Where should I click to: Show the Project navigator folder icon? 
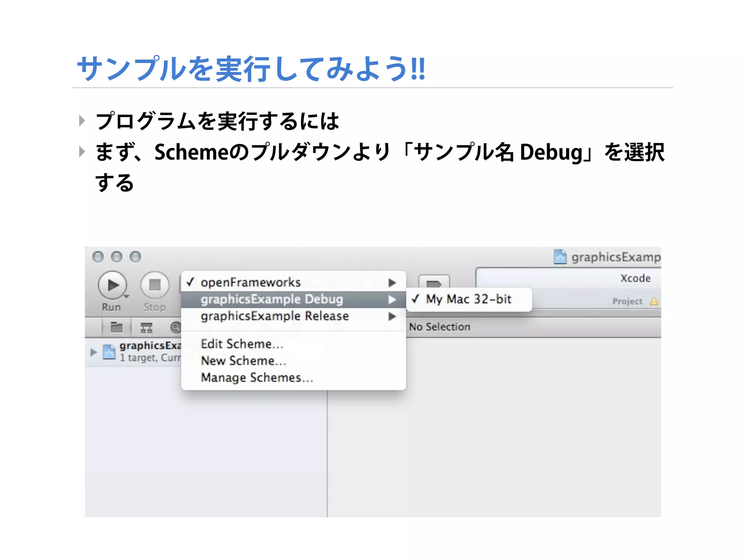[116, 327]
